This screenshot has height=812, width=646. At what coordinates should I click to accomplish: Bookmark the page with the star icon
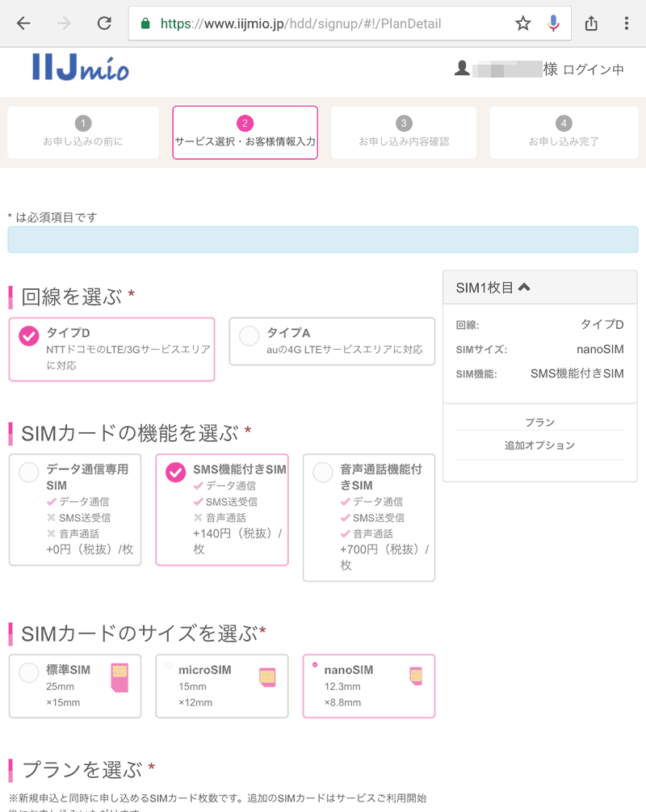pyautogui.click(x=523, y=23)
